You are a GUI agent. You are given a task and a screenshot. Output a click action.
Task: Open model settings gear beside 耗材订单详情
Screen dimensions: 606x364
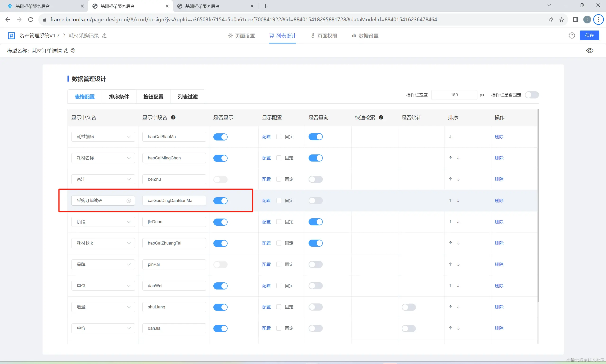(73, 51)
